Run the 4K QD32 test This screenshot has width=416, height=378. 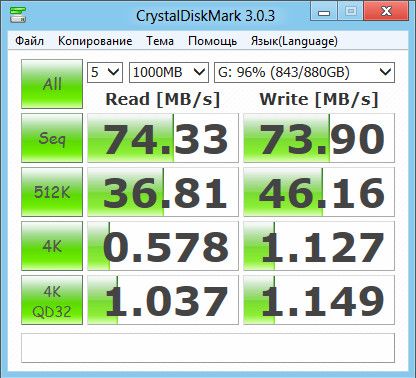(52, 300)
